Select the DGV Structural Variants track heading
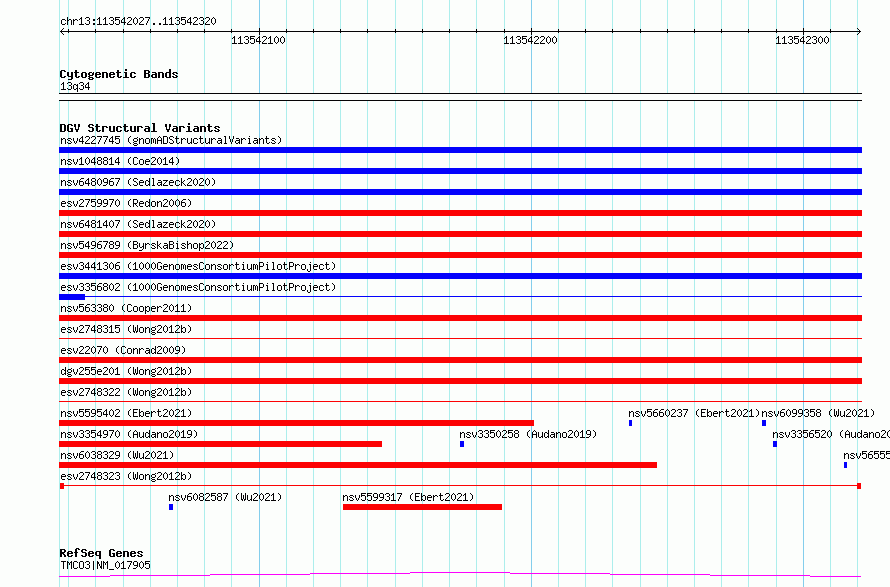 [x=140, y=128]
